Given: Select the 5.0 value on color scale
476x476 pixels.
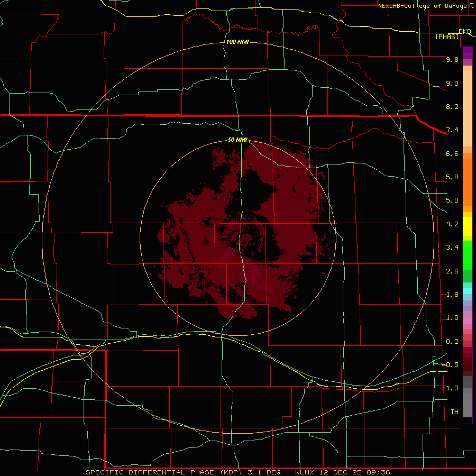Looking at the screenshot, I should click(452, 200).
